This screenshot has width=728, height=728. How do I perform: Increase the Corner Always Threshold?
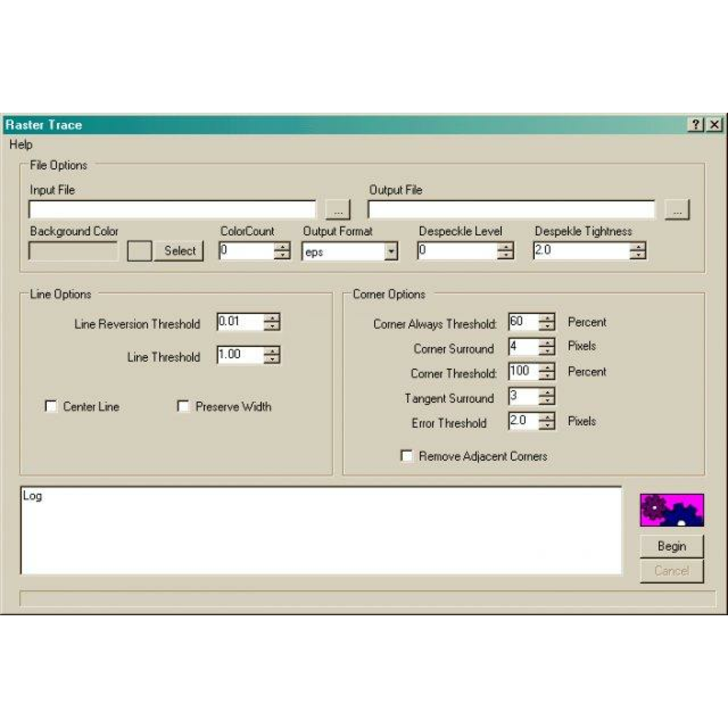(547, 318)
